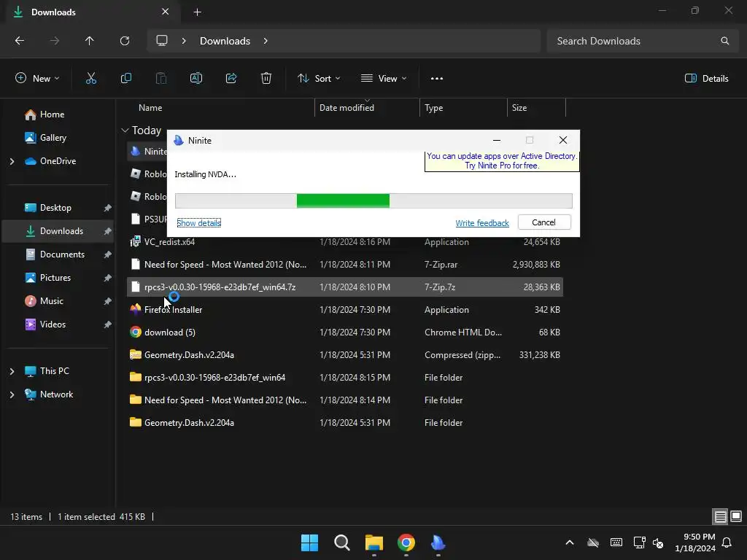Click chevron after Downloads in address bar
Viewport: 747px width, 560px height.
266,41
